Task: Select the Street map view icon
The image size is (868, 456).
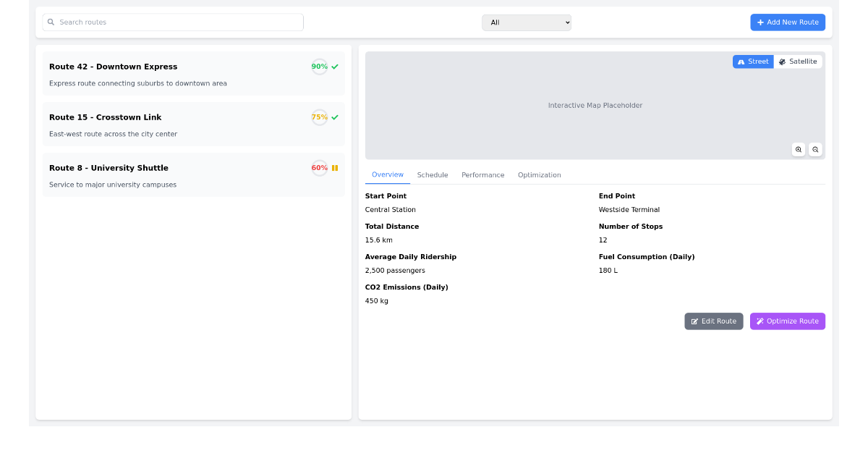Action: (741, 62)
